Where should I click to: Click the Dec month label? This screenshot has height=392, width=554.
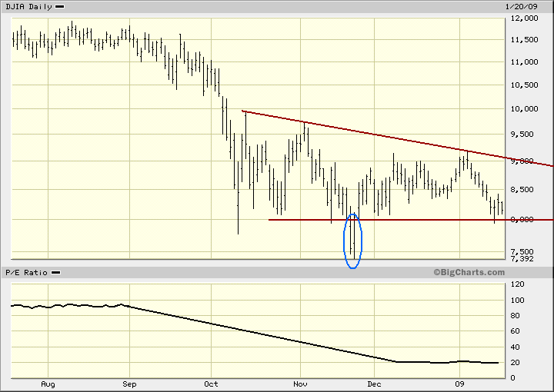pos(374,384)
